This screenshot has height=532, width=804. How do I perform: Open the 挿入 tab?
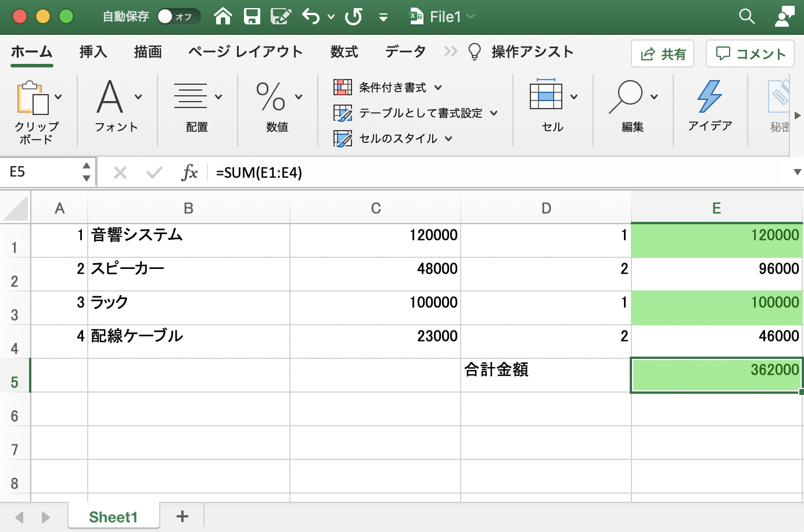tap(94, 52)
